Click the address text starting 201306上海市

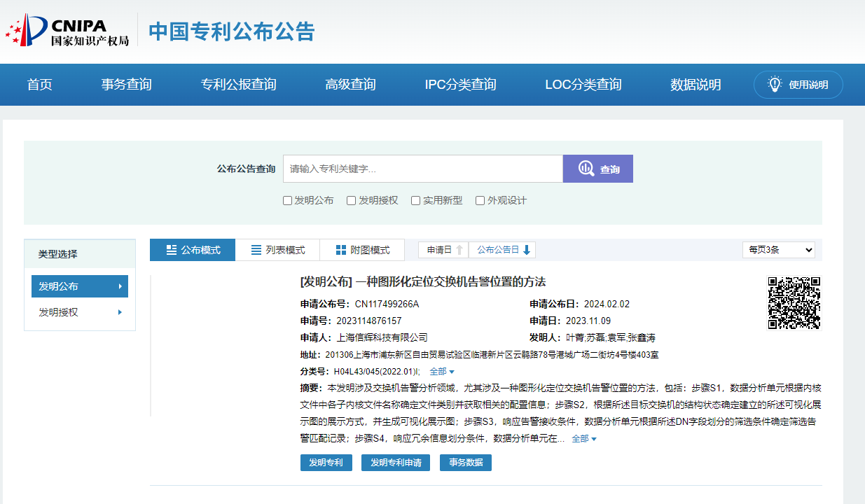click(492, 355)
